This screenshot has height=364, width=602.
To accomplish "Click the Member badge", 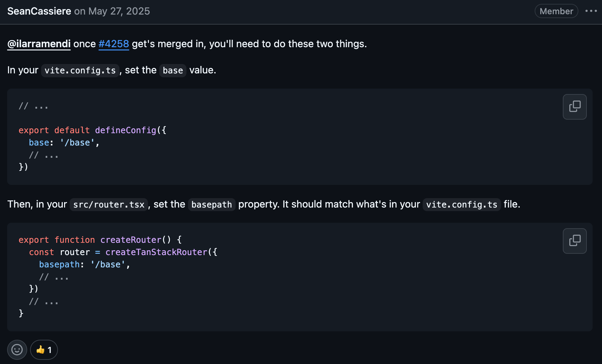I will tap(556, 11).
